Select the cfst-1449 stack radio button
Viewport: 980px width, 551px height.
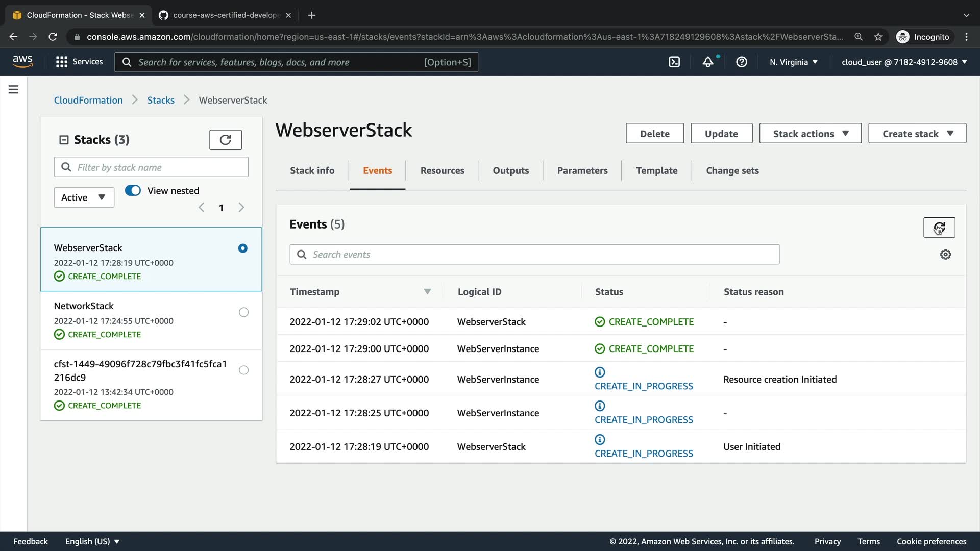click(x=243, y=370)
